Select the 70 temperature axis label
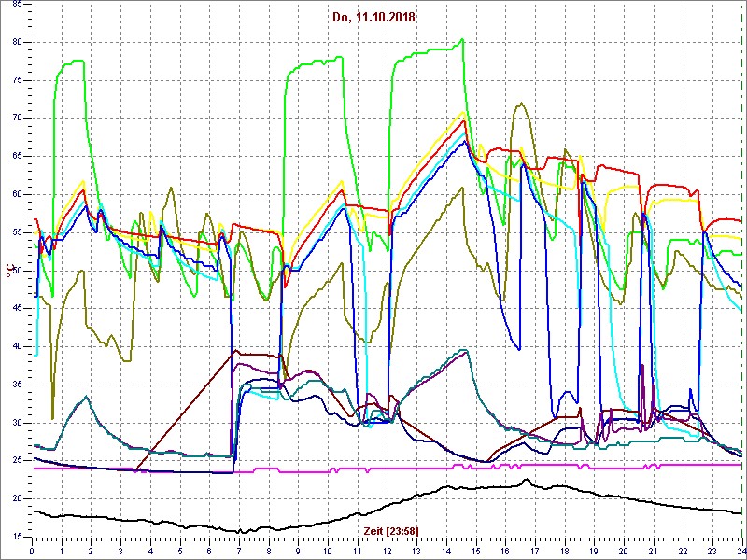Image resolution: width=747 pixels, height=560 pixels. pyautogui.click(x=15, y=119)
